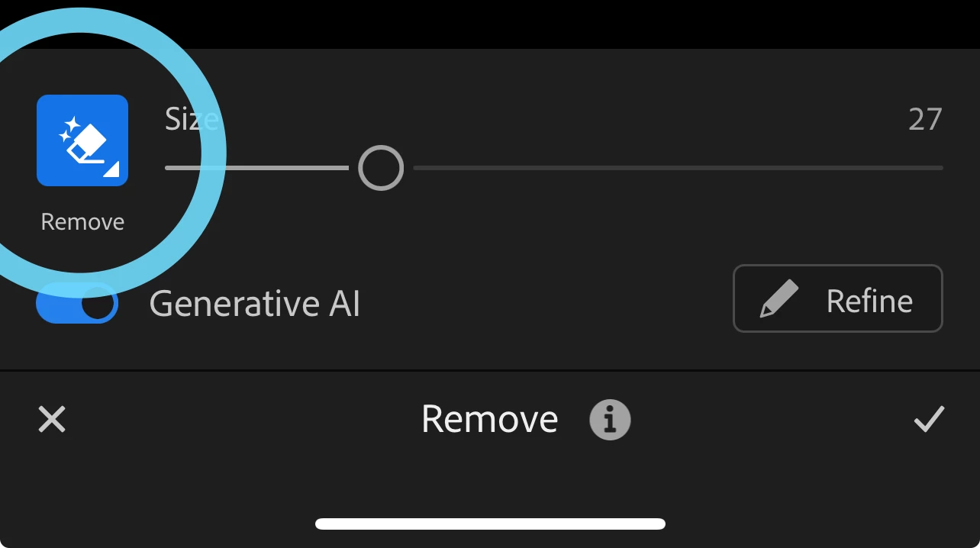Open the info icon beside Remove title
980x548 pixels.
610,420
